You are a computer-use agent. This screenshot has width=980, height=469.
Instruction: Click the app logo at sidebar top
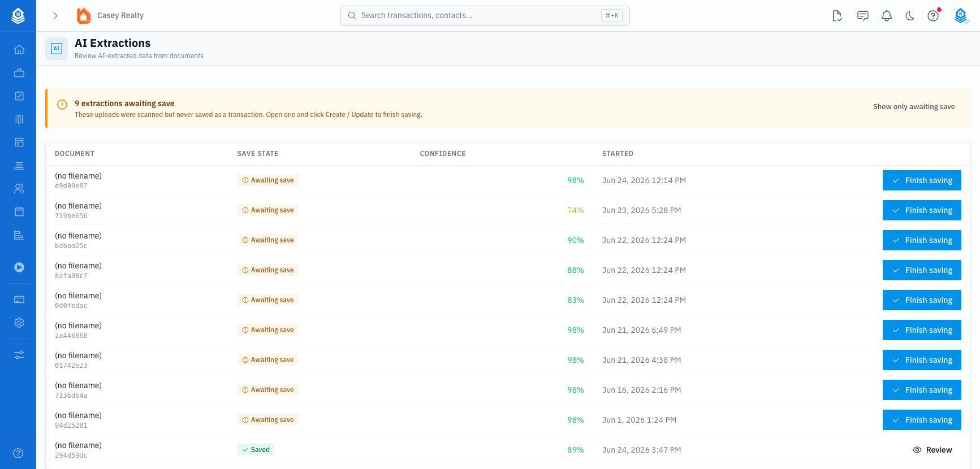(18, 16)
